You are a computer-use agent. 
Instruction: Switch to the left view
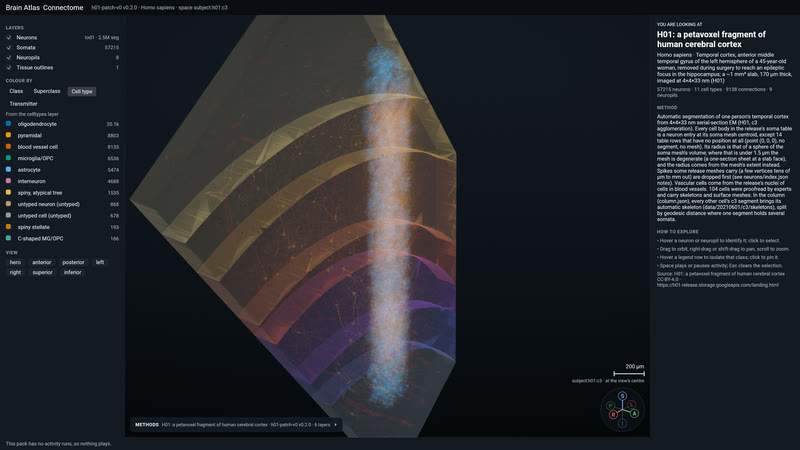pos(100,262)
